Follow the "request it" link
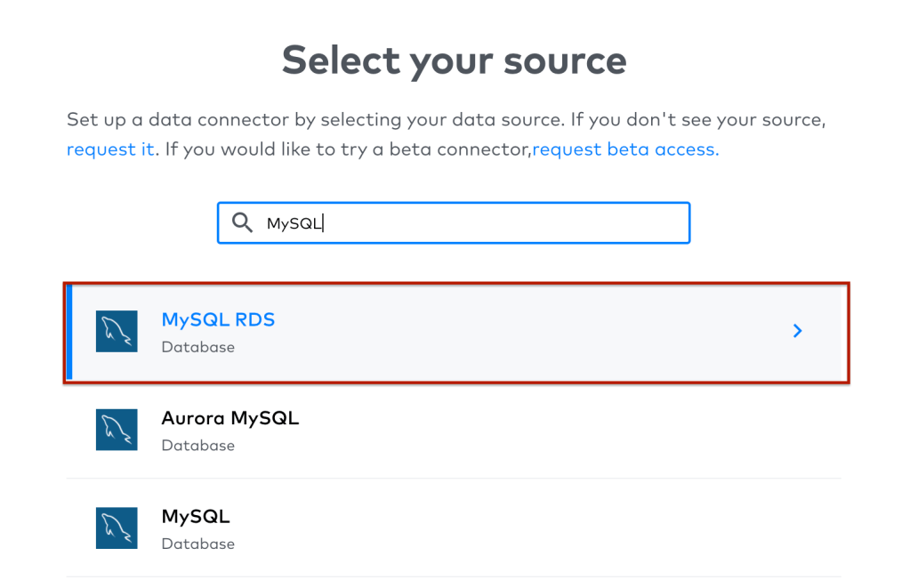 pos(110,149)
